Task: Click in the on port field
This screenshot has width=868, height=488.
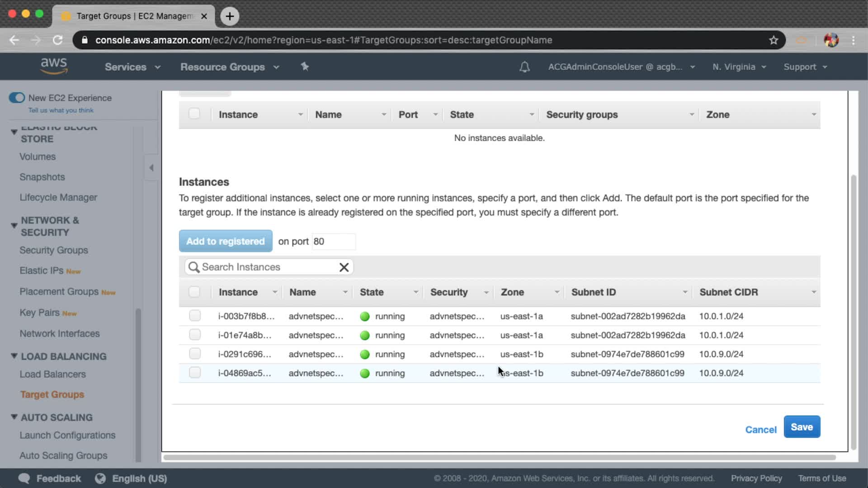Action: tap(333, 242)
